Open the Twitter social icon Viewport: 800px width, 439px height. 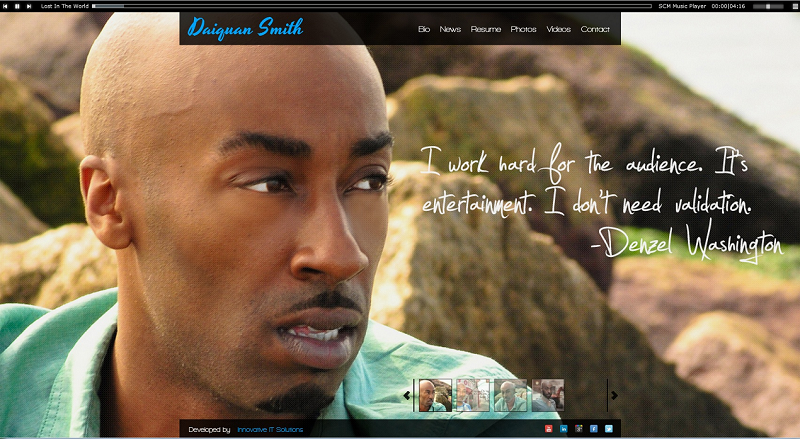[x=609, y=429]
